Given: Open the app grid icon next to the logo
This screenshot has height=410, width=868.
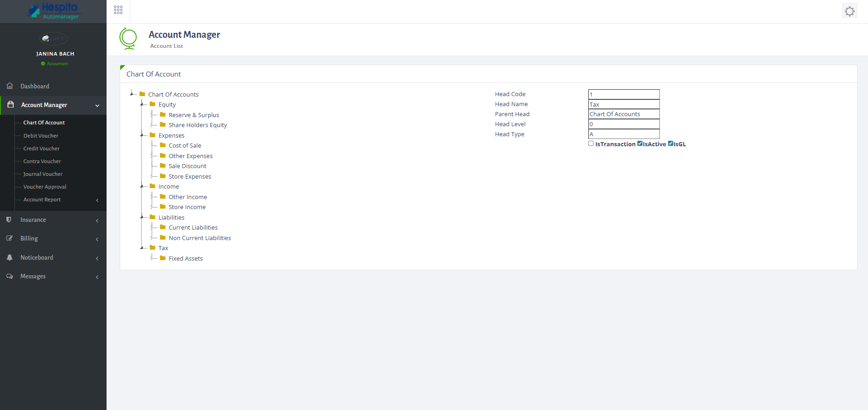Looking at the screenshot, I should (118, 9).
